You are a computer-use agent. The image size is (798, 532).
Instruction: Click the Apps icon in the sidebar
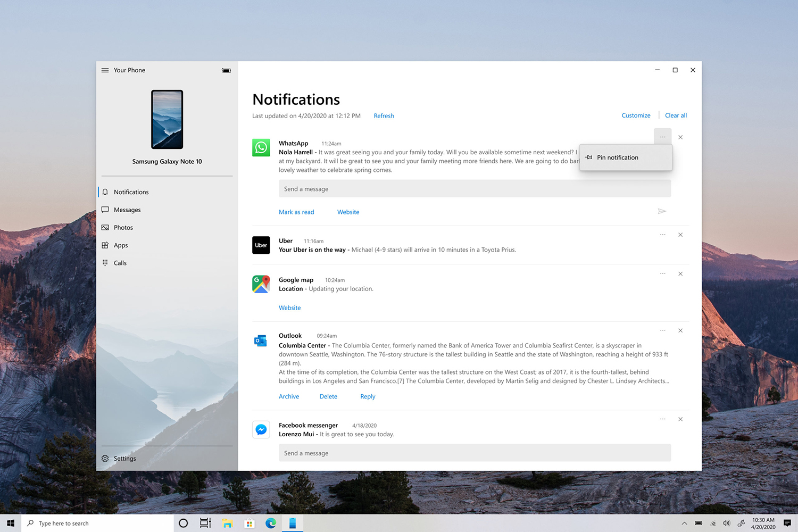pyautogui.click(x=105, y=245)
